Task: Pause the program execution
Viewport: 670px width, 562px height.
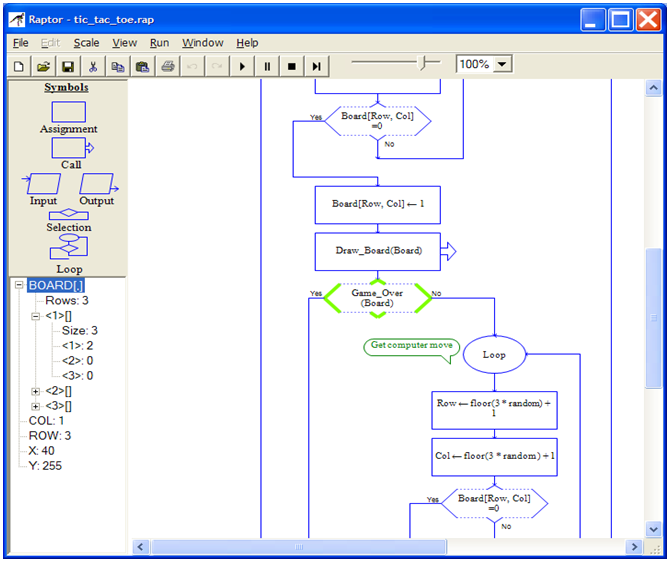Action: [x=267, y=66]
